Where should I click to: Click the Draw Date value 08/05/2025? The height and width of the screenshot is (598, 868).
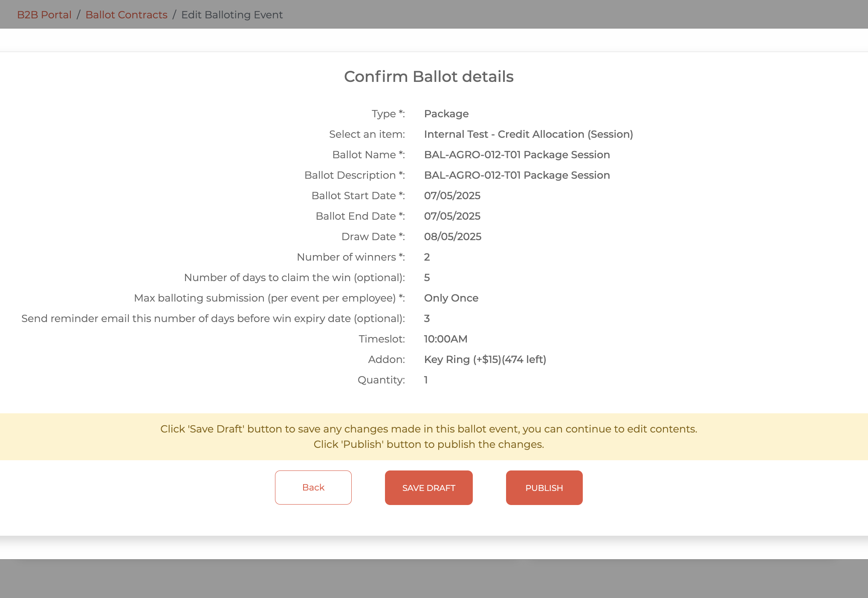[452, 237]
